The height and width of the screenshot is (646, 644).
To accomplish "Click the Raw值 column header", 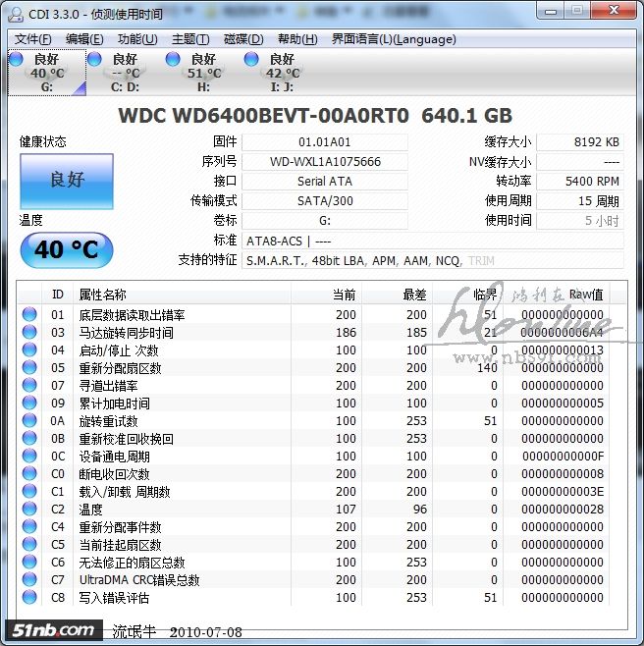I will click(586, 295).
